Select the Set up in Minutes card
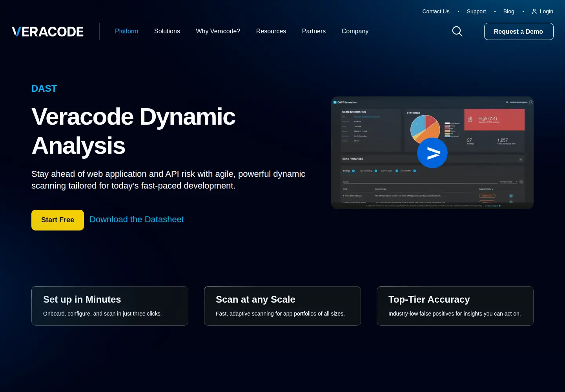This screenshot has height=392, width=565. pos(110,306)
